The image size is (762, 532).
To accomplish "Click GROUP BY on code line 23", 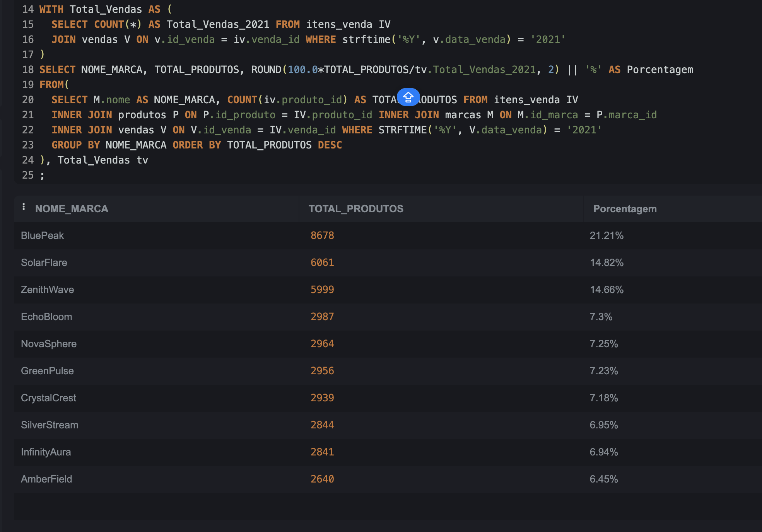I will tap(76, 145).
